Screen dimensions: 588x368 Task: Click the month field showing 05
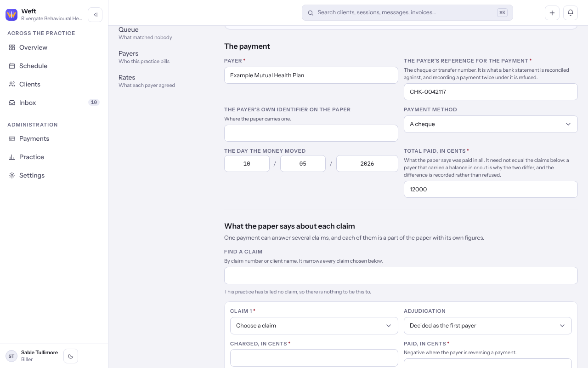(303, 164)
